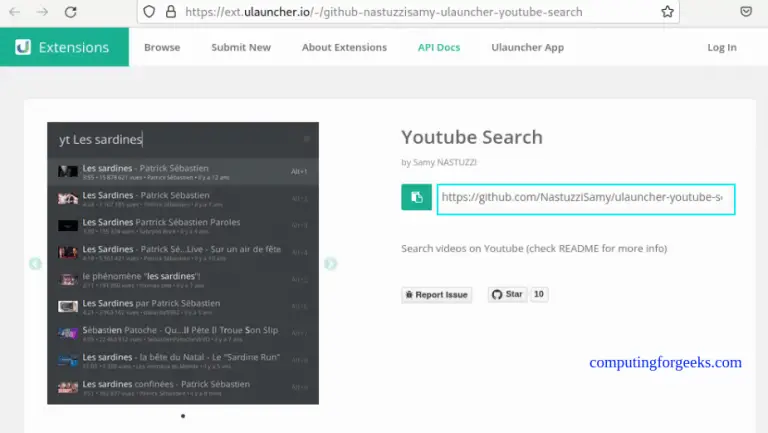Reload the page with the refresh icon
Image resolution: width=768 pixels, height=433 pixels.
(x=70, y=12)
